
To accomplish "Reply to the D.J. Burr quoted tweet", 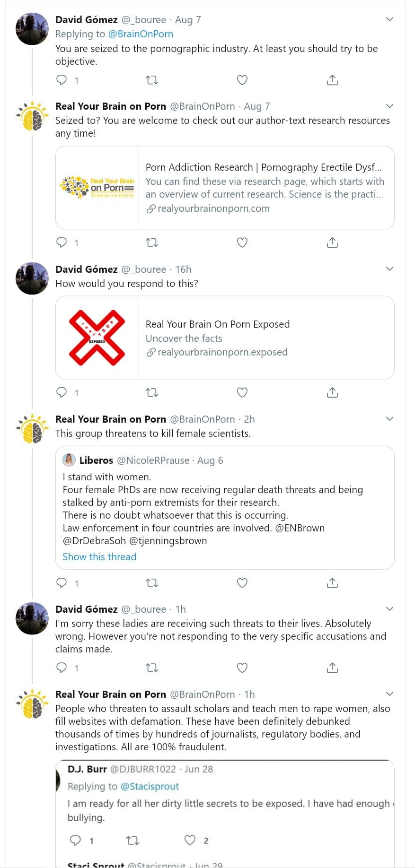I will pyautogui.click(x=75, y=840).
